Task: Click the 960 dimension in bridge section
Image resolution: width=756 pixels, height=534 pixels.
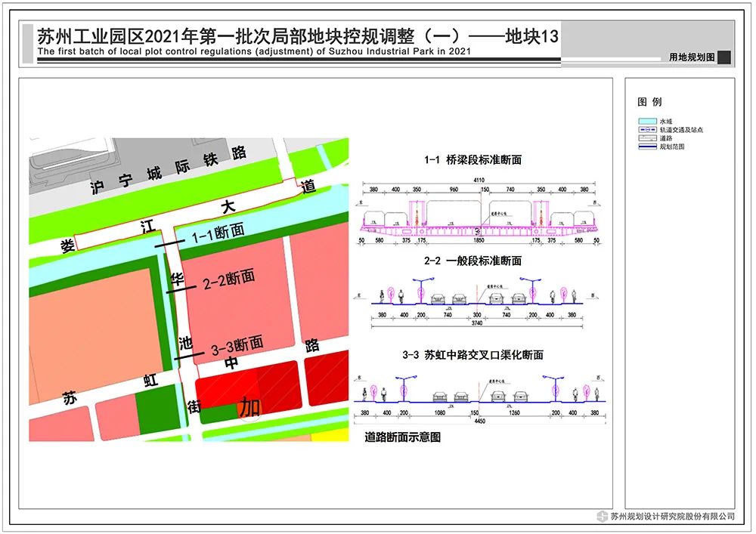Action: coord(454,190)
